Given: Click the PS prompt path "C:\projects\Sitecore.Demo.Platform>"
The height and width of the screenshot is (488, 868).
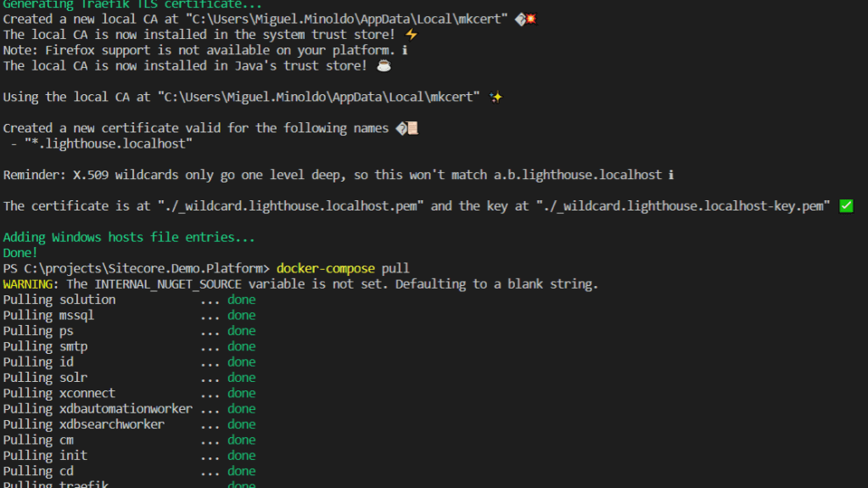Looking at the screenshot, I should coord(147,269).
